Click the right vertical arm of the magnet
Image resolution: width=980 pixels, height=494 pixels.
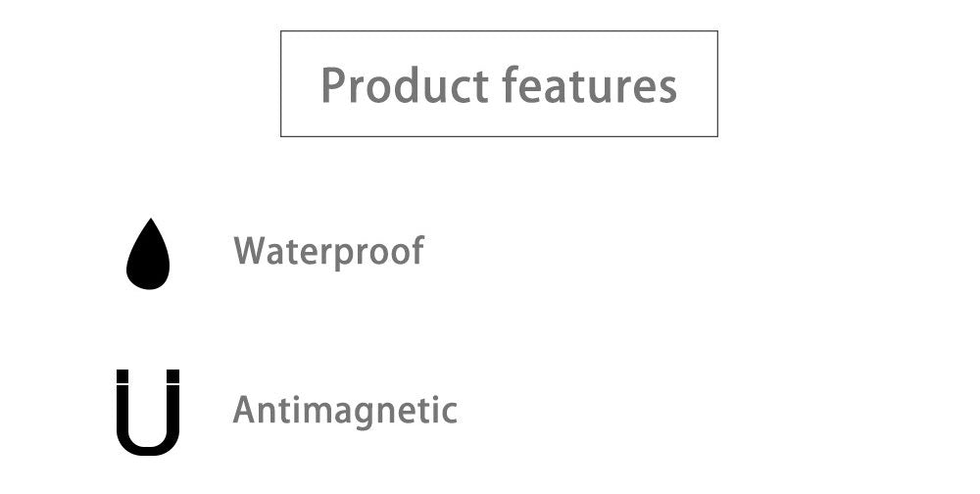[x=173, y=410]
